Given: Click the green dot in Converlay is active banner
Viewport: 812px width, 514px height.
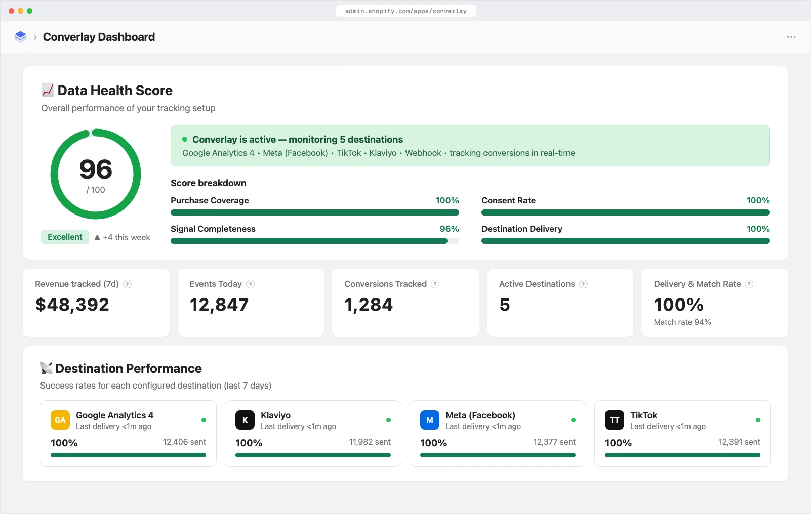Looking at the screenshot, I should (x=185, y=139).
